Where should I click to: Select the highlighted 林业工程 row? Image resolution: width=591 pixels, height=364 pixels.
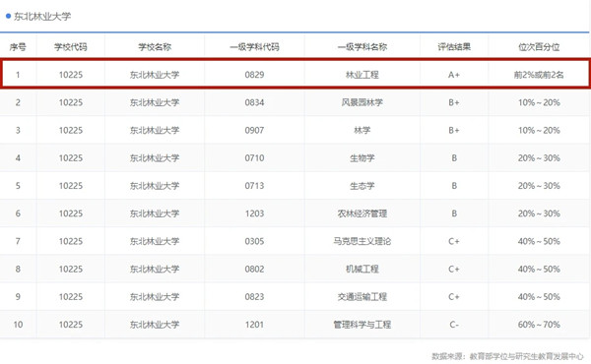coord(295,74)
